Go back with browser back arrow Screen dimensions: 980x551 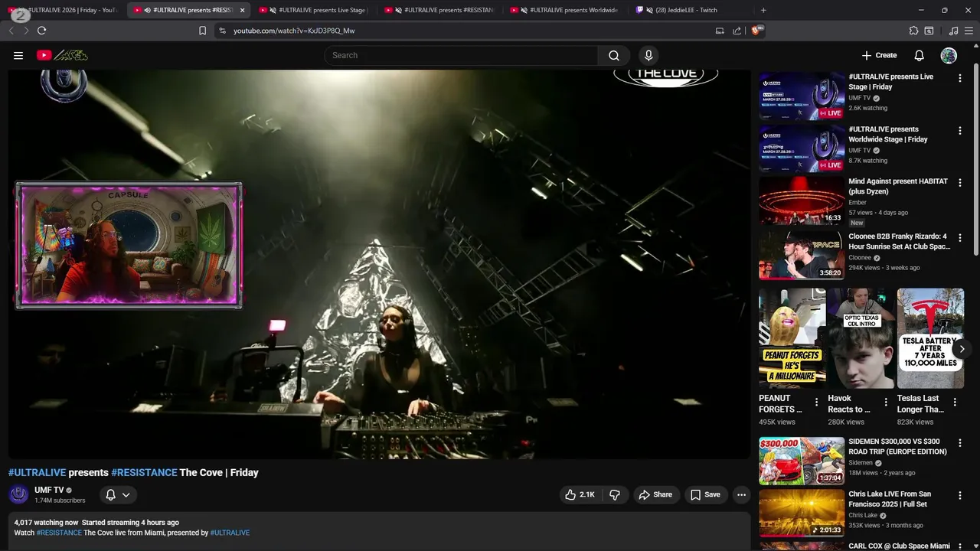(x=11, y=31)
